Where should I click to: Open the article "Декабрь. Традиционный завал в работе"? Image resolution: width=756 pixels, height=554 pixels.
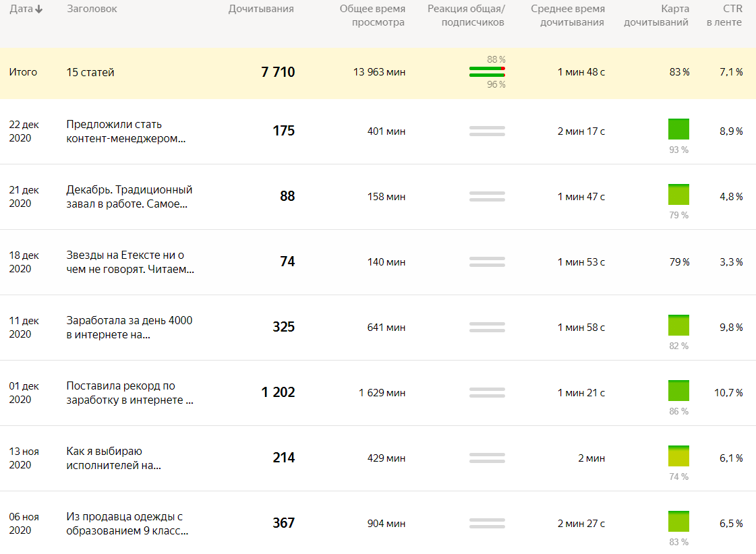[129, 197]
